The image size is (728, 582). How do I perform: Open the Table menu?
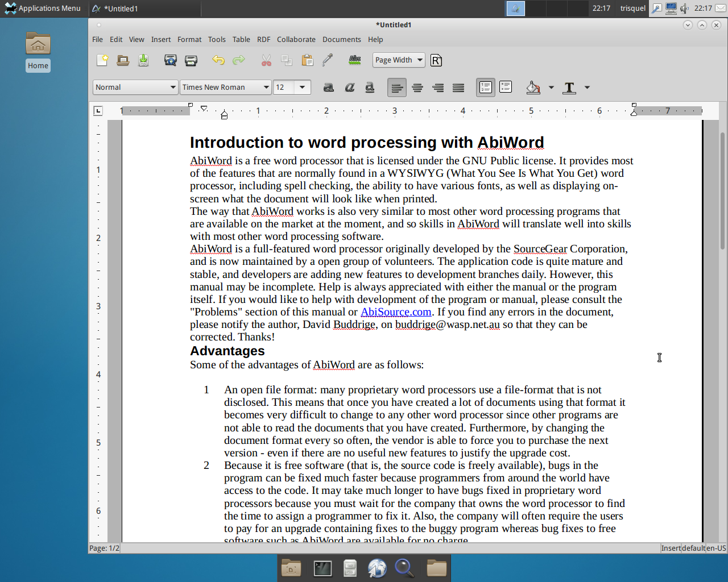coord(241,40)
